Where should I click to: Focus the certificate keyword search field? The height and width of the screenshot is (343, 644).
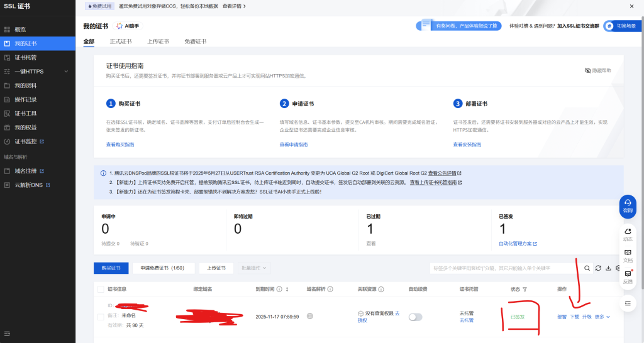coord(505,268)
